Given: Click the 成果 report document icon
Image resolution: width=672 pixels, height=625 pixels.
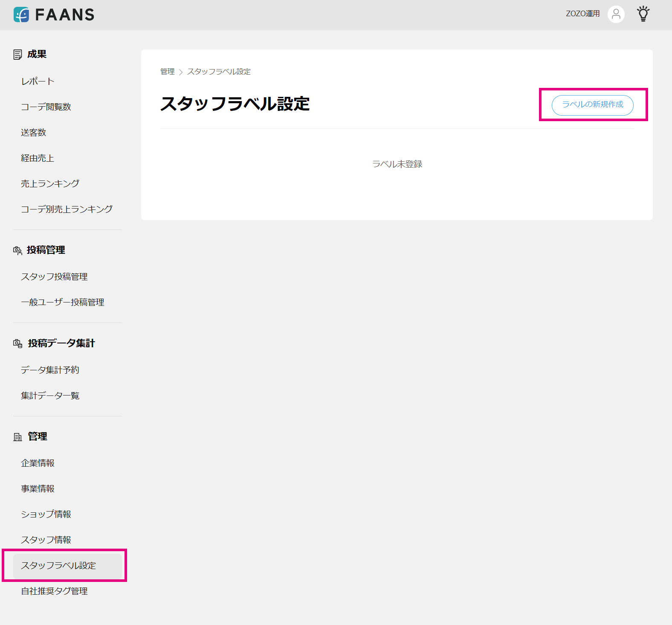Looking at the screenshot, I should [x=17, y=55].
